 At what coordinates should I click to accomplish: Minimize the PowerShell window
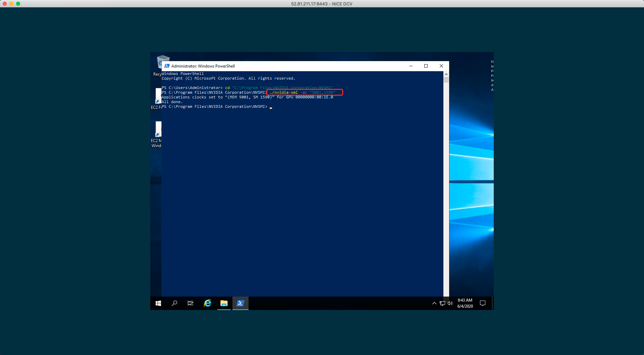(x=411, y=66)
